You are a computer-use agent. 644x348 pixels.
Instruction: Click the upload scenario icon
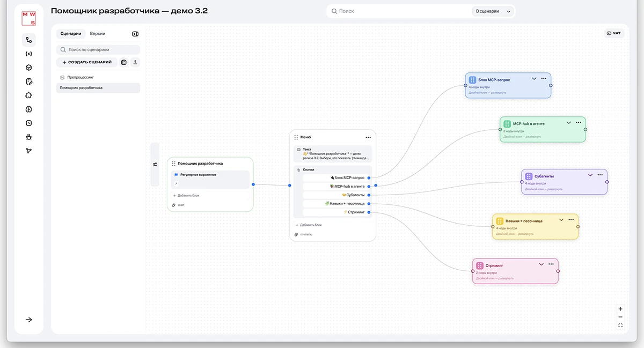pyautogui.click(x=135, y=62)
